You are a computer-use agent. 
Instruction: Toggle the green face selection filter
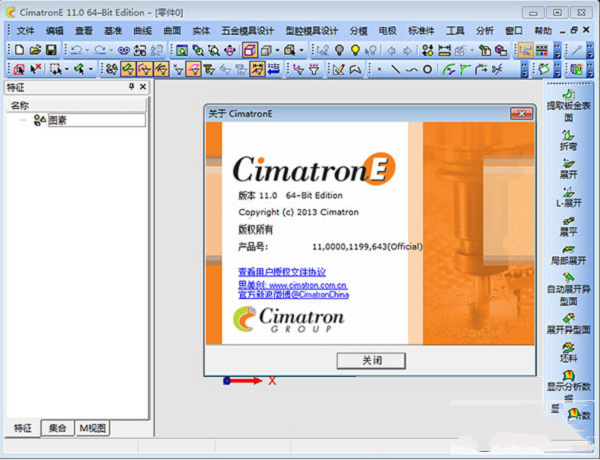[128, 69]
